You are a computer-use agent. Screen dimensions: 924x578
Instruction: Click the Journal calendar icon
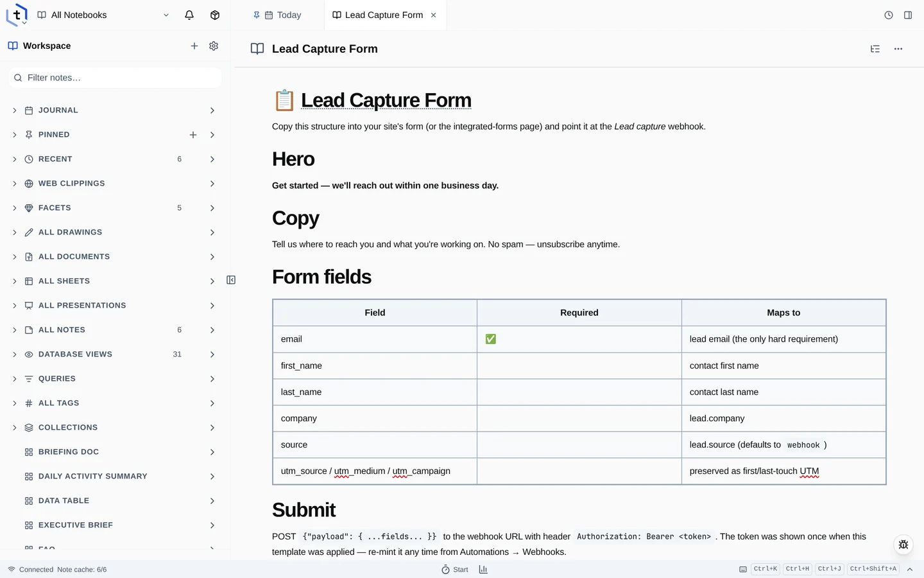(29, 110)
